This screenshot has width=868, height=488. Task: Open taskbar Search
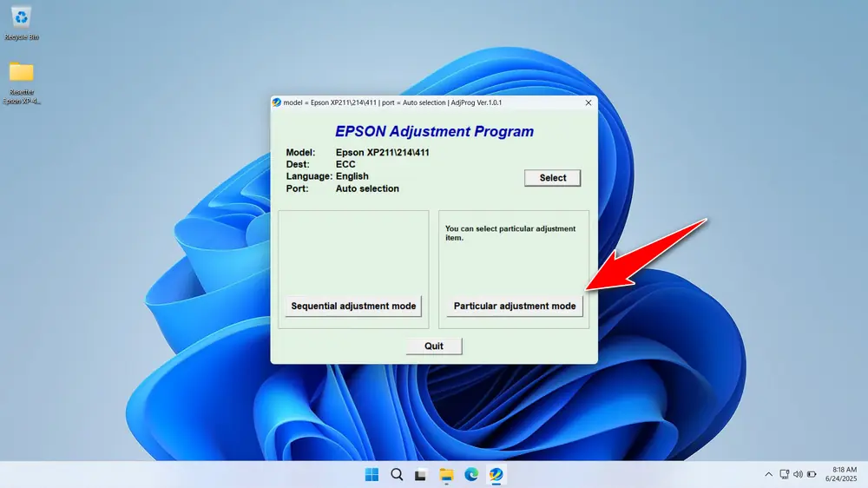[397, 475]
